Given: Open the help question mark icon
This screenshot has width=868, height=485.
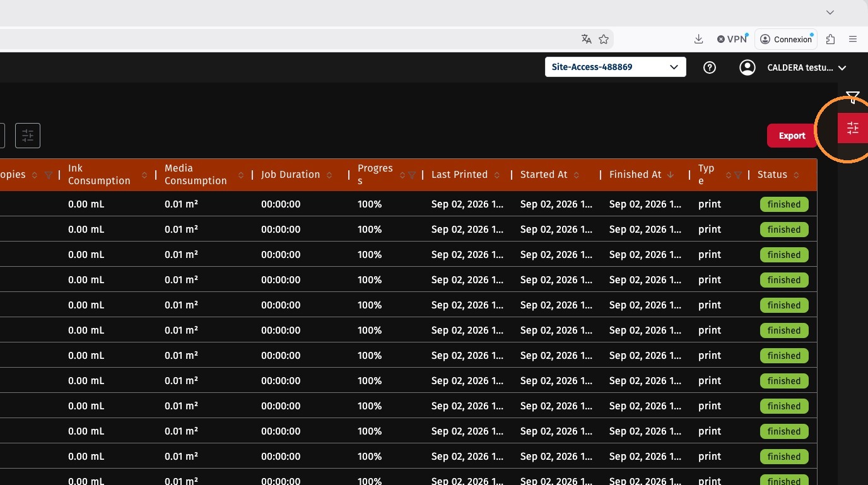Looking at the screenshot, I should (710, 67).
